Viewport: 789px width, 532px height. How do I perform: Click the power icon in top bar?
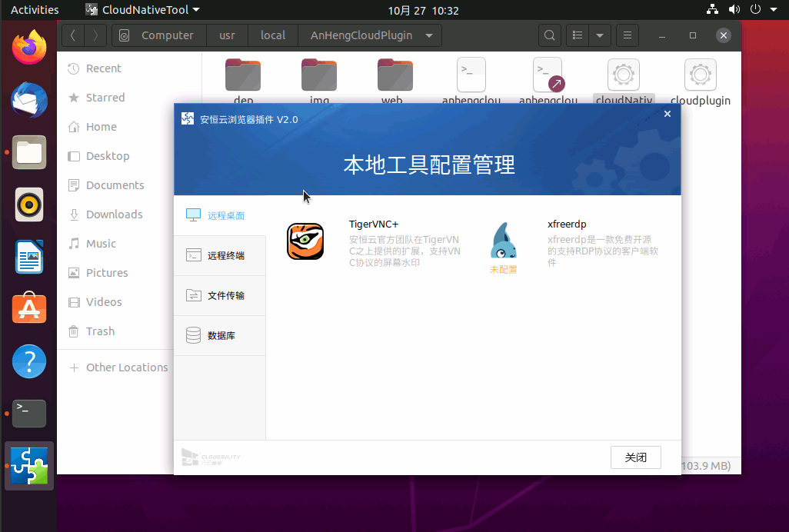pyautogui.click(x=755, y=9)
